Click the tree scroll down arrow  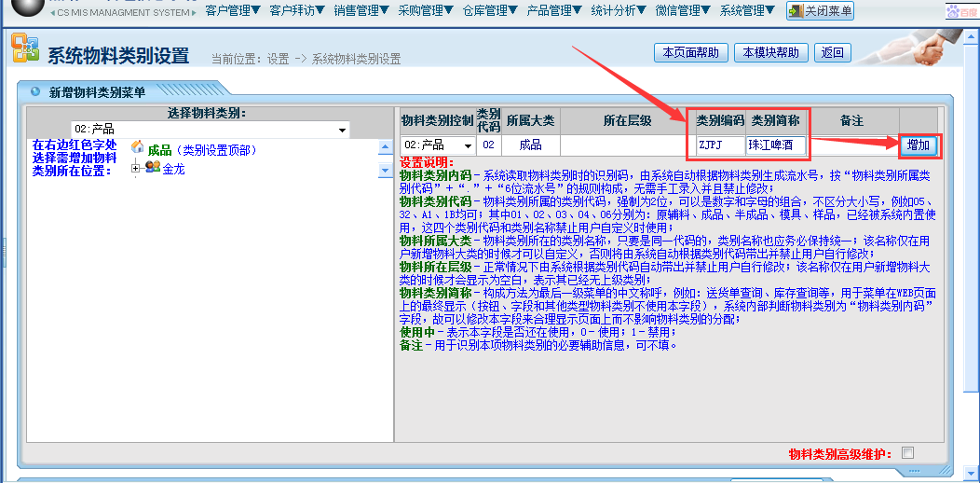click(386, 171)
